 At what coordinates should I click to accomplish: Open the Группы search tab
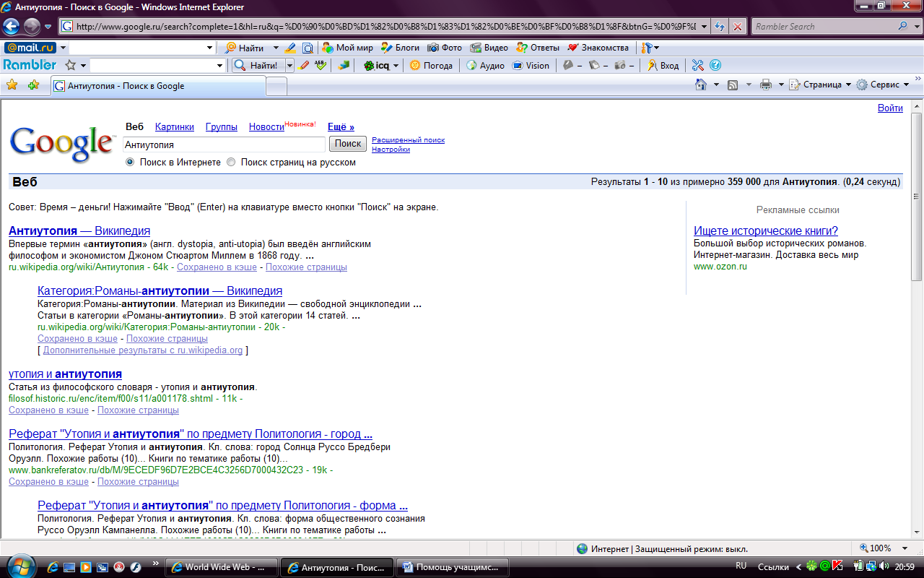point(222,126)
